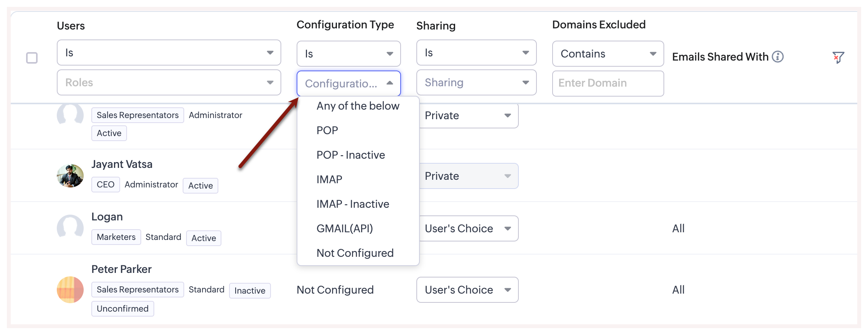Click Jayant Vatsa's profile photo
This screenshot has height=335, width=868.
(70, 176)
